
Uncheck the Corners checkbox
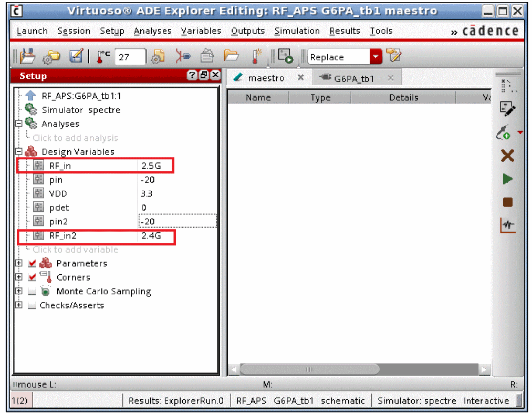point(32,277)
